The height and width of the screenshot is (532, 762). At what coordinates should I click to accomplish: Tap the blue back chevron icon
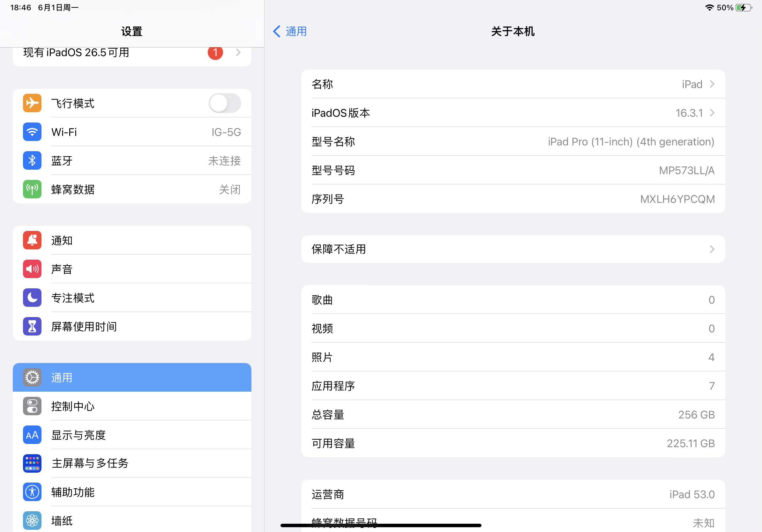point(277,32)
